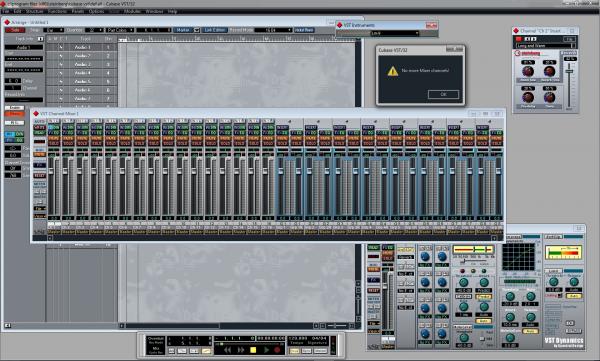Open the Part Color dropdown

[x=120, y=30]
